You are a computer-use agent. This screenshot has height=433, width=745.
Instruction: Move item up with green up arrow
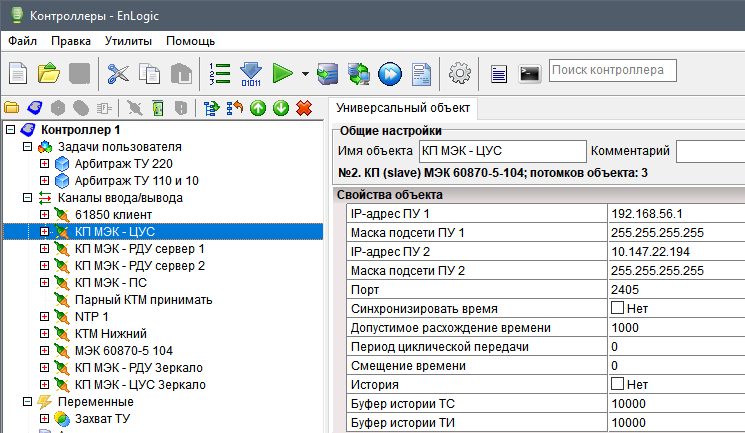point(258,108)
